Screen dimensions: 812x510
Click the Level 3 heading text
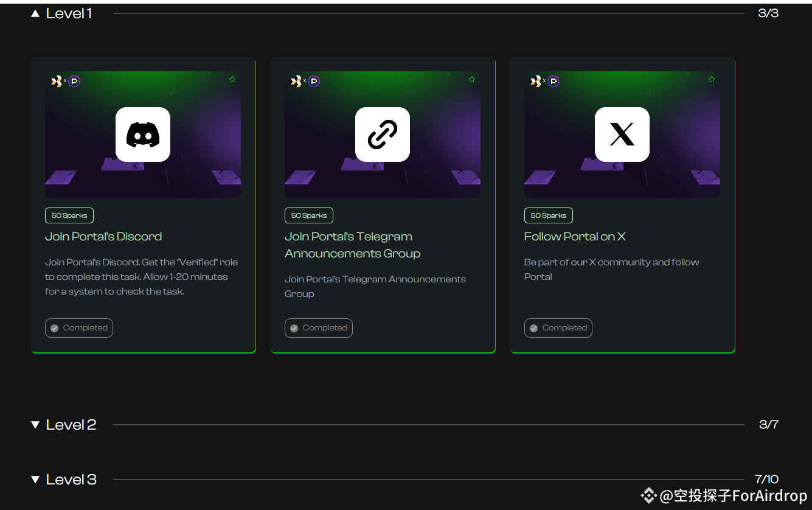pos(71,480)
